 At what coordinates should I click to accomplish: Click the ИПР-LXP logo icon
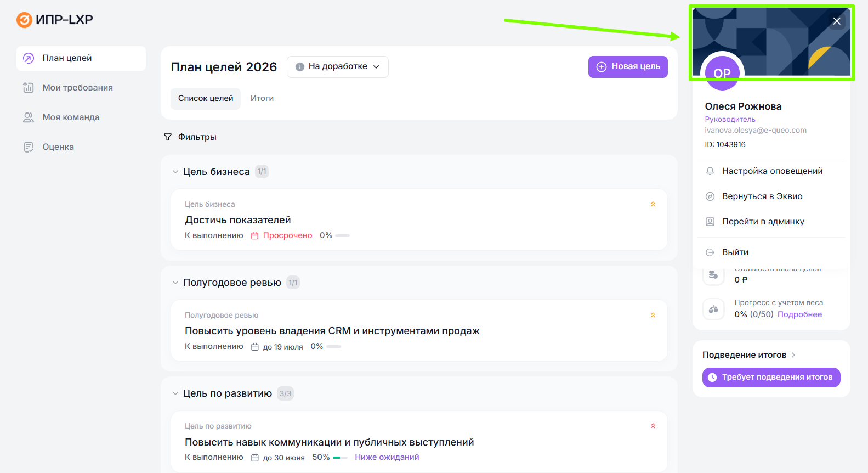click(24, 20)
